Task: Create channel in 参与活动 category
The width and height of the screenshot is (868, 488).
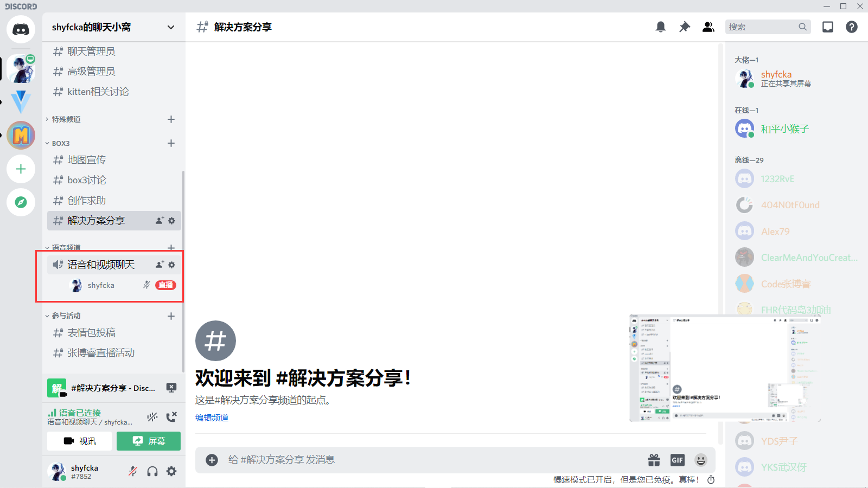Action: coord(171,316)
